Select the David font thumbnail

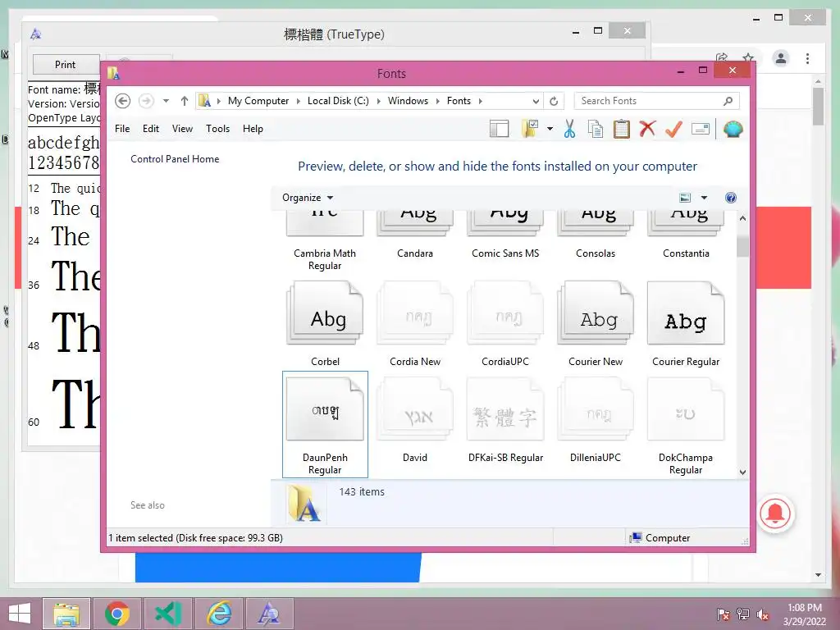click(x=415, y=410)
